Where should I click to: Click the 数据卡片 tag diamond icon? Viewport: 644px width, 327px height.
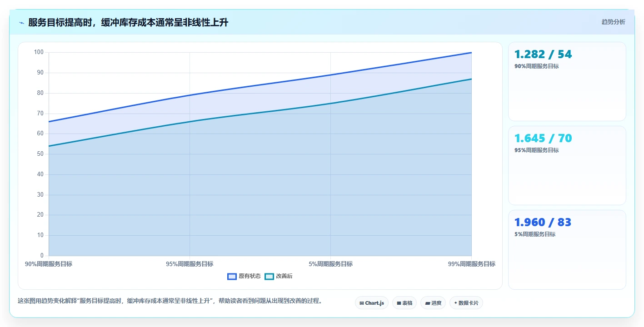[455, 302]
